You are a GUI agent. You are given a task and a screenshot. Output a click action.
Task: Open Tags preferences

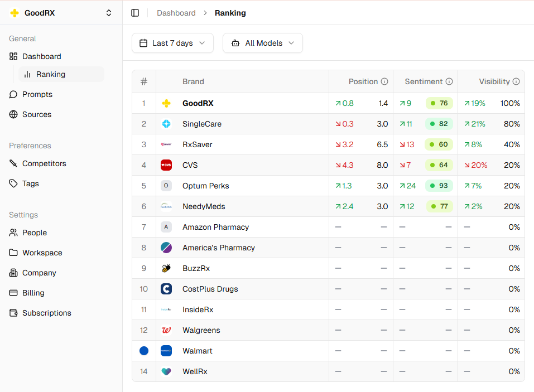pos(30,184)
